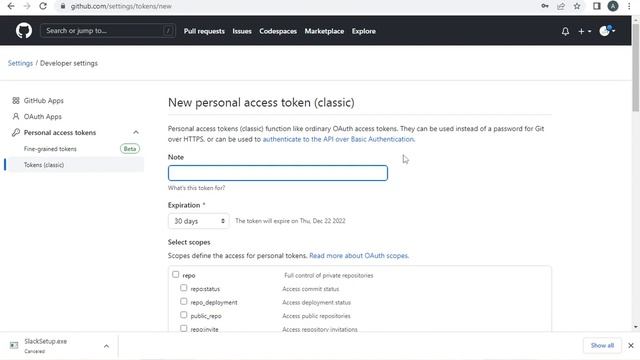Open Explore in navigation
This screenshot has height=360, width=640.
(x=364, y=31)
